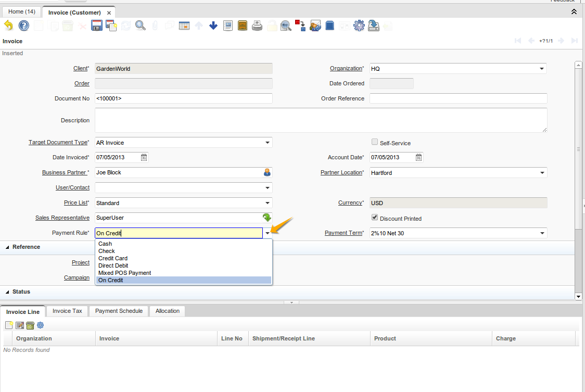Open the Business Partner lookup icon
The image size is (585, 392).
pos(267,172)
